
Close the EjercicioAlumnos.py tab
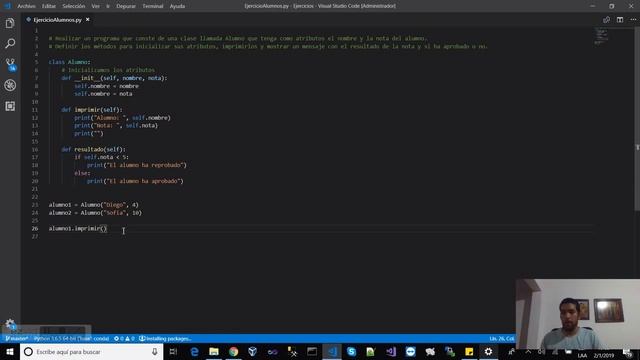click(87, 20)
